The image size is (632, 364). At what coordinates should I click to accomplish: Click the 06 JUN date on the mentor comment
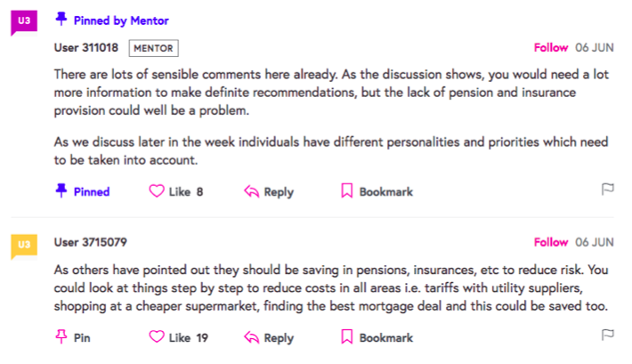coord(594,47)
